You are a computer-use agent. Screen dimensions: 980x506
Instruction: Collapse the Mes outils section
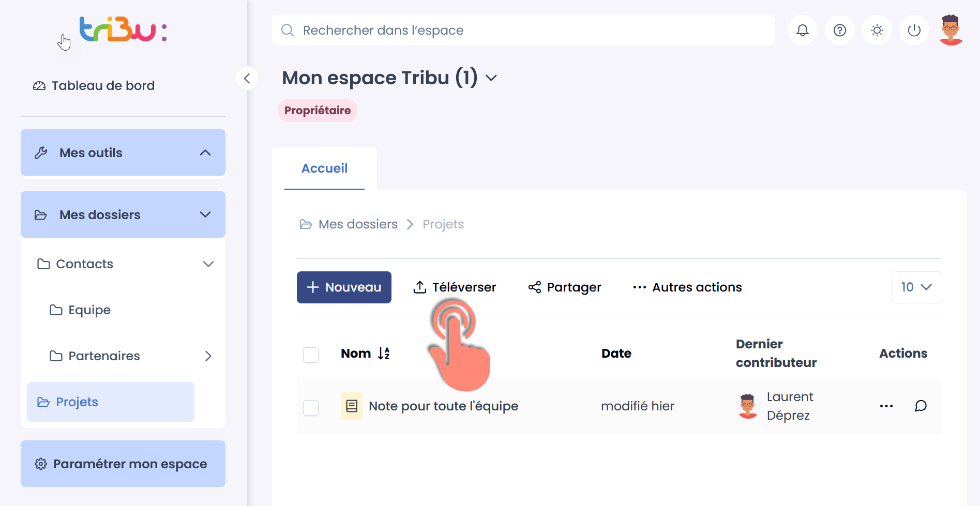[x=205, y=152]
